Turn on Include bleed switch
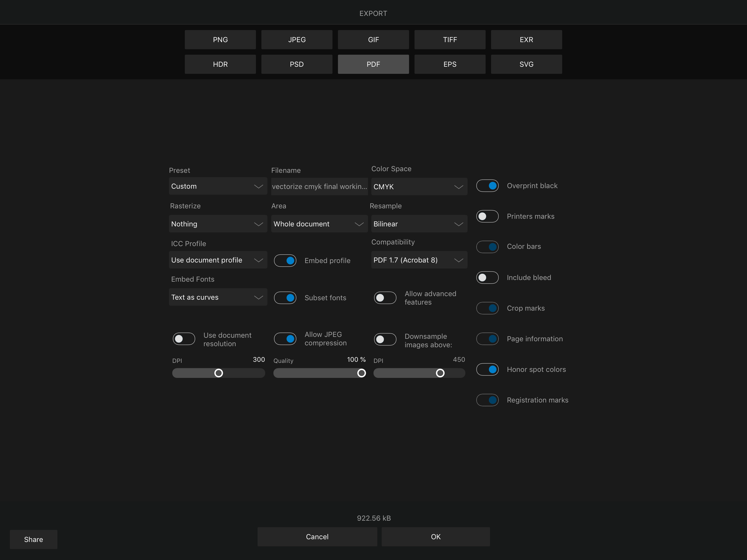Viewport: 747px width, 560px height. pos(487,278)
